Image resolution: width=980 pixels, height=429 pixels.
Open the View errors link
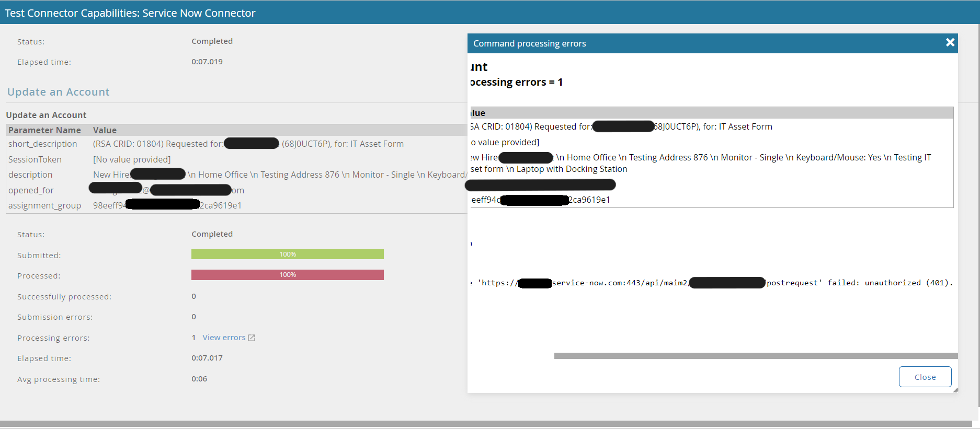tap(224, 338)
